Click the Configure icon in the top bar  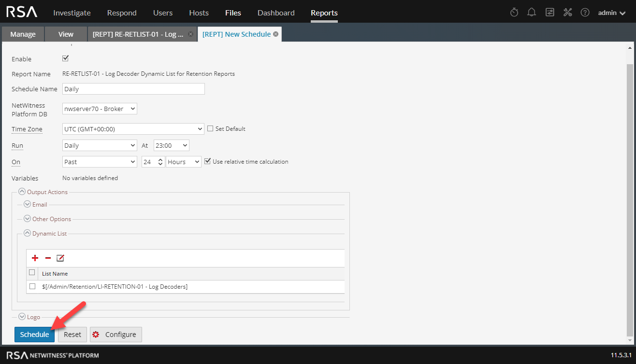coord(549,13)
